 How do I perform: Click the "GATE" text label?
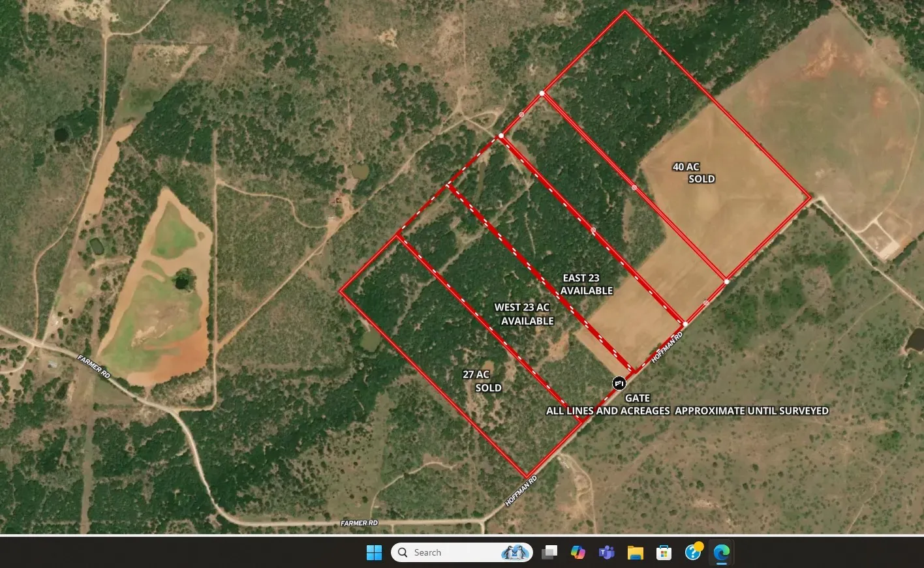(638, 398)
